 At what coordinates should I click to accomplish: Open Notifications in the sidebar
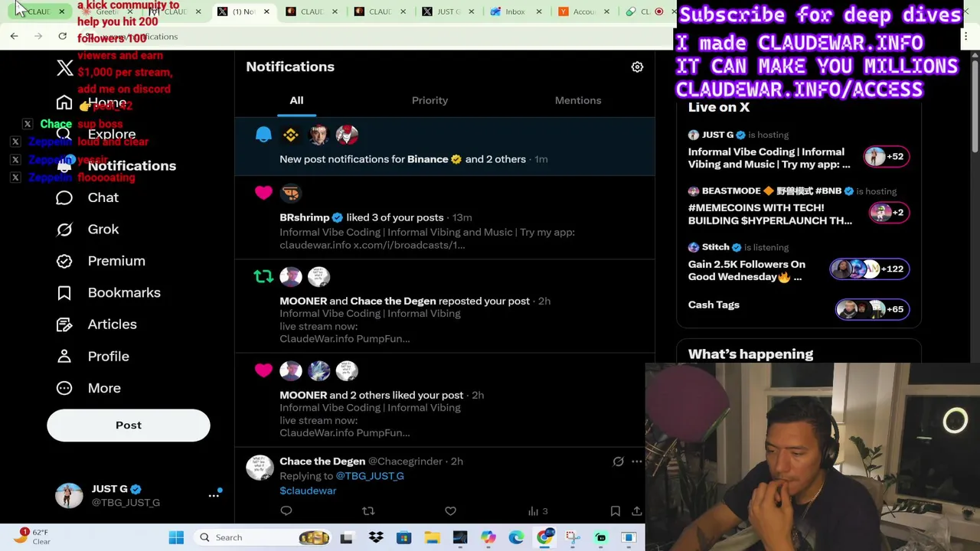coord(116,166)
